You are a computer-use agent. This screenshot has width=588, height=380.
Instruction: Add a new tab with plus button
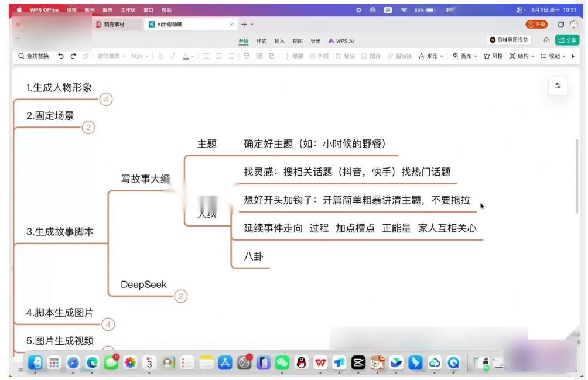tap(244, 25)
